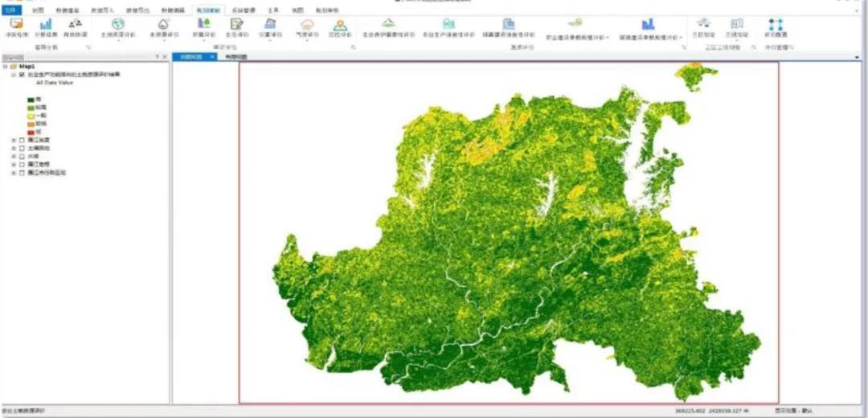Open the blue File tab

coord(11,10)
